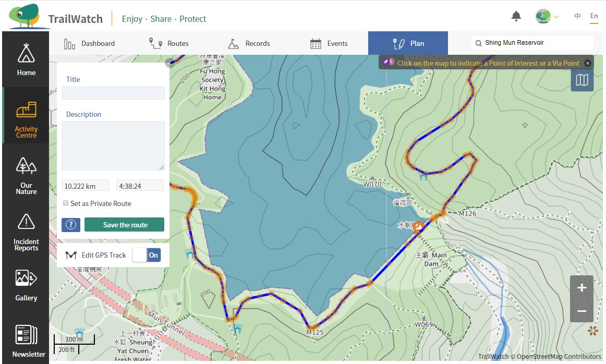
Task: Click the notification bell icon
Action: coord(516,17)
